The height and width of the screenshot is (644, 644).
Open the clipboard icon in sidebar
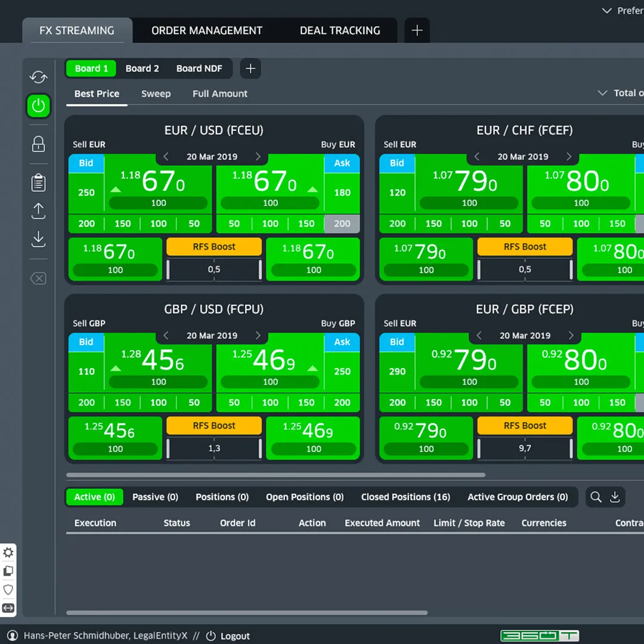click(x=38, y=182)
